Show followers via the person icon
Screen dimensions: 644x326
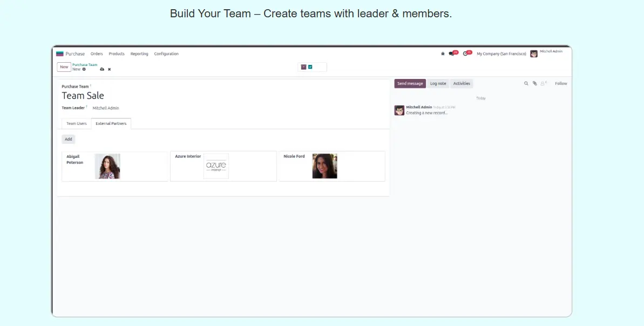[x=543, y=83]
